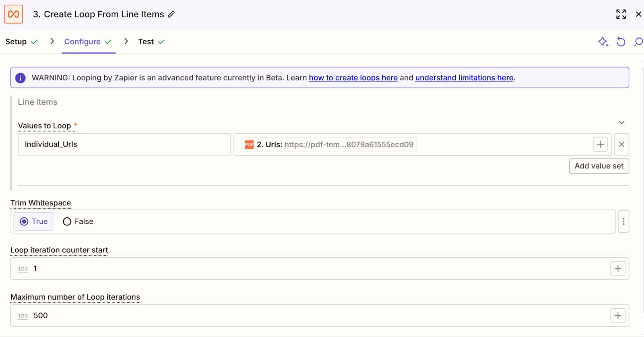Open the comment bubble icon
Screen dimensions: 644x337
pyautogui.click(x=638, y=41)
